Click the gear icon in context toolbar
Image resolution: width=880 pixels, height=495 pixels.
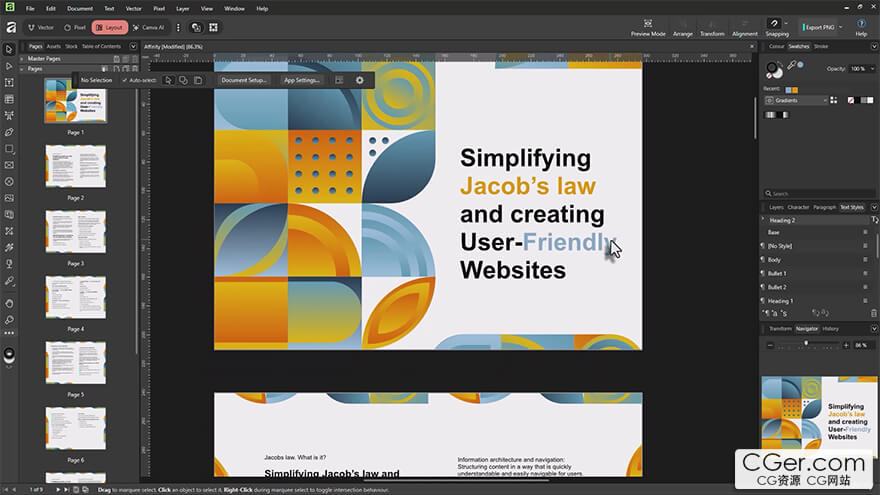(360, 80)
